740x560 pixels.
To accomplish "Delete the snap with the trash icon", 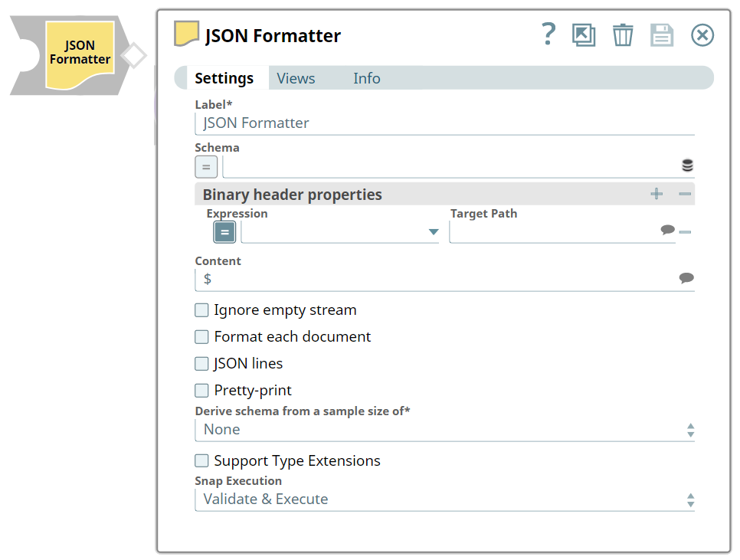I will pos(623,35).
